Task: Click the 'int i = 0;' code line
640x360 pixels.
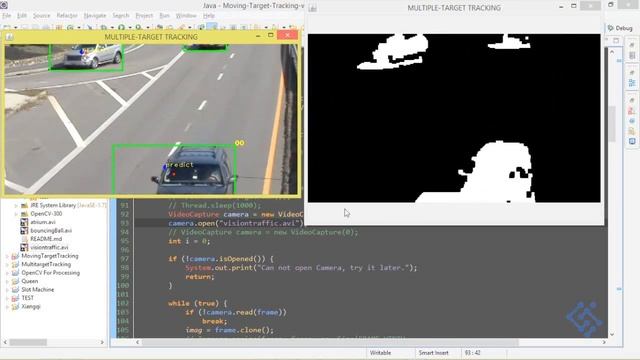Action: click(x=189, y=241)
